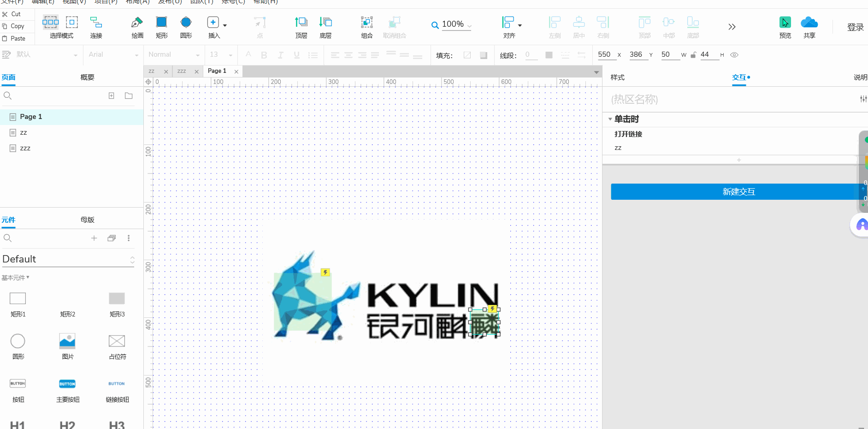Select the 绘画 pen drawing tool
This screenshot has height=429, width=868.
pos(137,22)
